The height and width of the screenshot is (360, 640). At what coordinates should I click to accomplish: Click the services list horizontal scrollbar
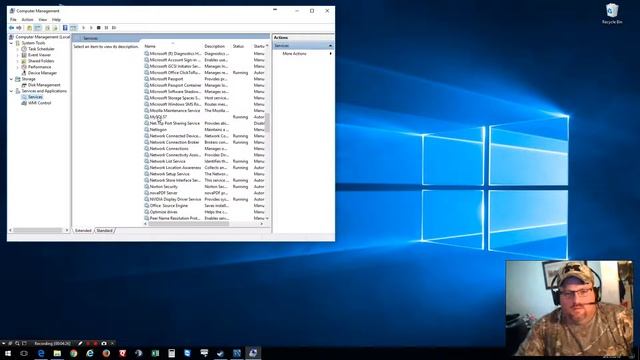tap(189, 224)
